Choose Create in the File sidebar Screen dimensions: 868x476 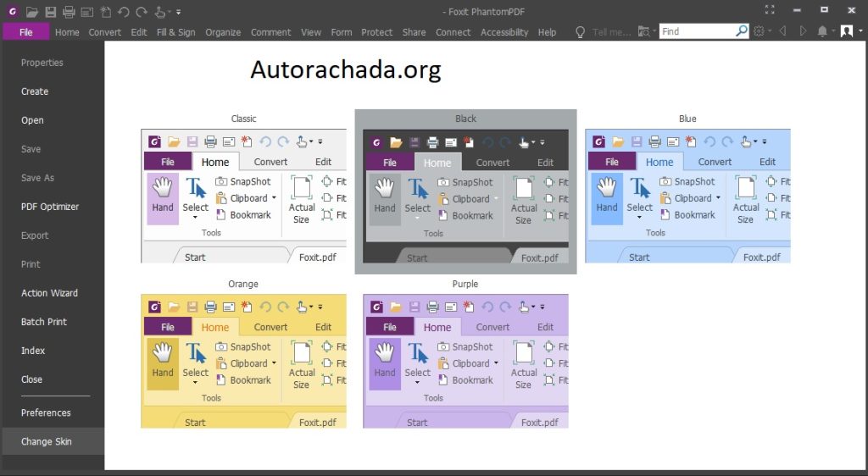tap(34, 91)
